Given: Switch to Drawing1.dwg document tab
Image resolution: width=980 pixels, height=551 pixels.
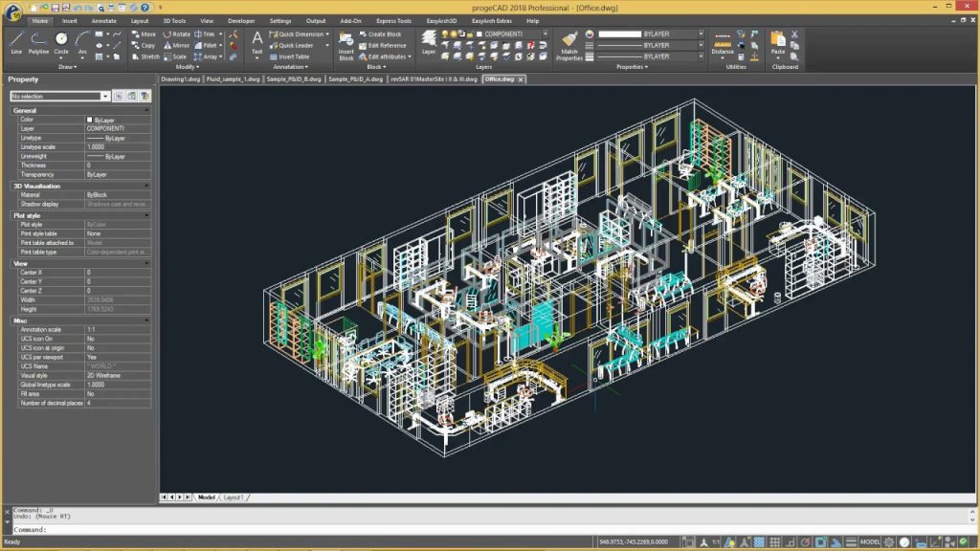Looking at the screenshot, I should pos(179,79).
